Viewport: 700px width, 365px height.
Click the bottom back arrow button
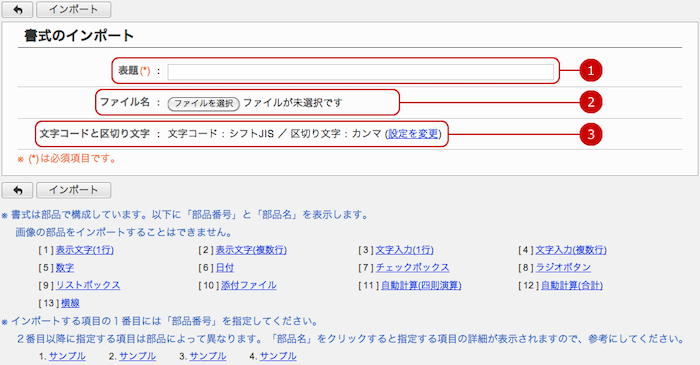point(17,190)
